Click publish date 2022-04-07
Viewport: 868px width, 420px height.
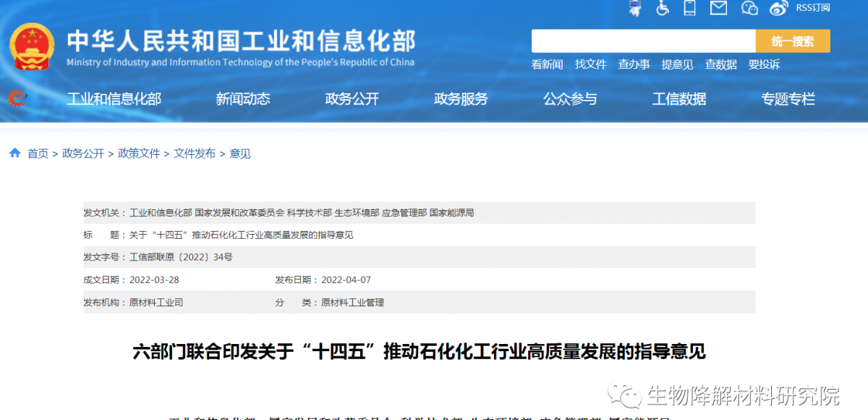(x=346, y=280)
